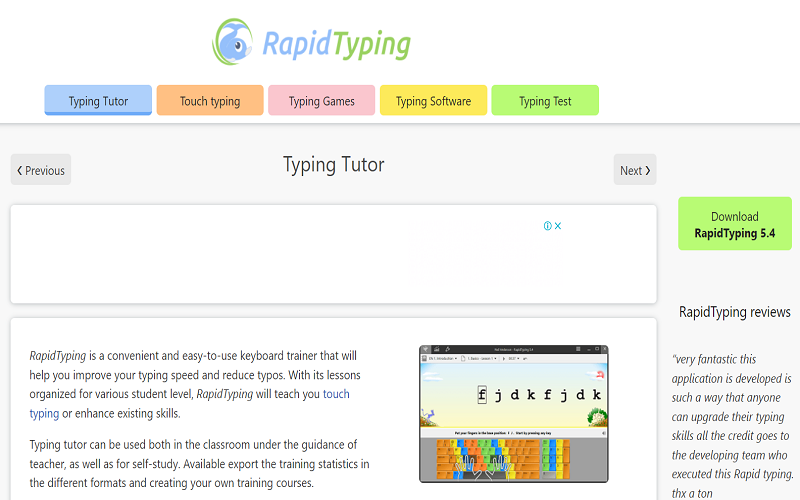800x500 pixels.
Task: Click the empty advertisement banner area
Action: pos(334,254)
